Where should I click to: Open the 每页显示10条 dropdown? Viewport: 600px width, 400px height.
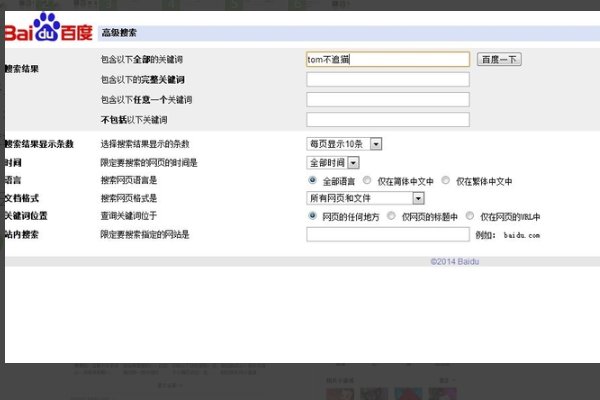click(344, 144)
